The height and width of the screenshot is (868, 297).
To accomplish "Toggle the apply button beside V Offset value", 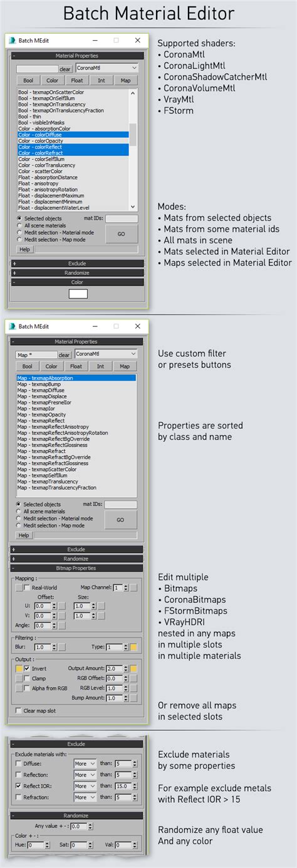I will point(62,616).
